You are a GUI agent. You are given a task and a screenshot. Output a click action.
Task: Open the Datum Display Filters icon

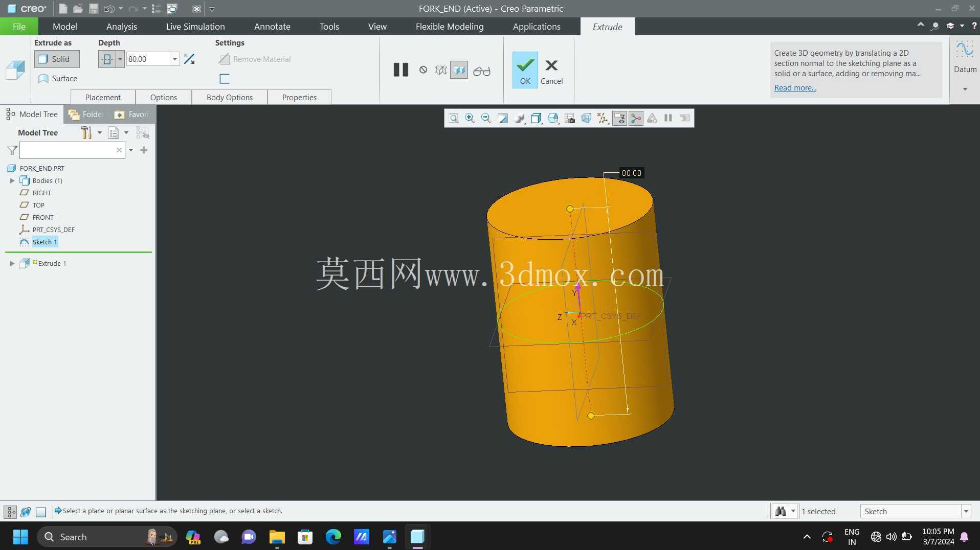coord(603,119)
